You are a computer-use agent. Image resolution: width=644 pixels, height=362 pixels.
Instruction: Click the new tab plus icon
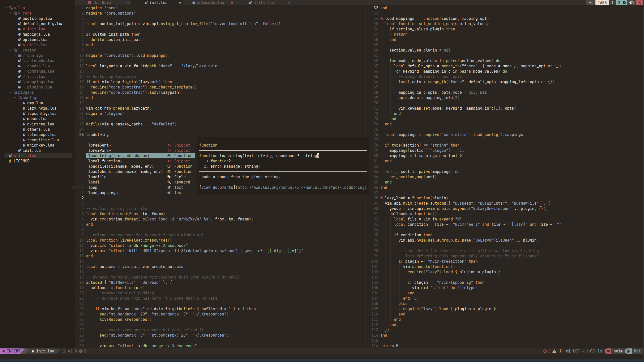pyautogui.click(x=590, y=3)
